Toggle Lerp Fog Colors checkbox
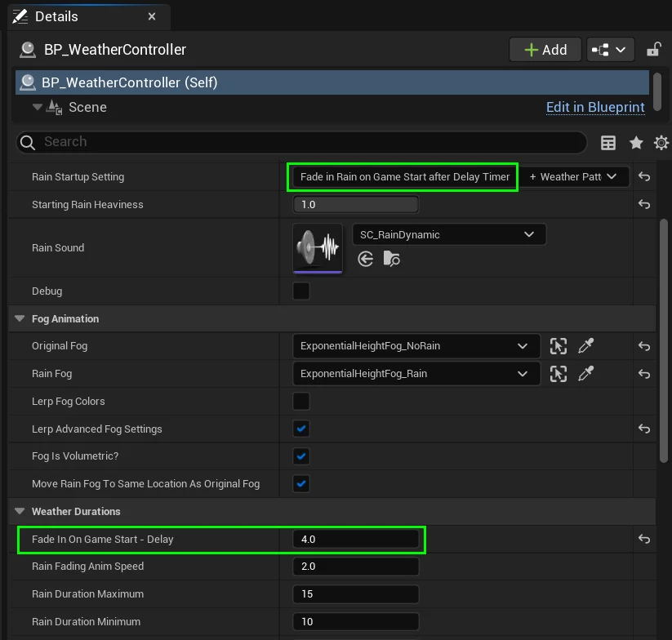Viewport: 672px width, 640px height. [x=301, y=401]
